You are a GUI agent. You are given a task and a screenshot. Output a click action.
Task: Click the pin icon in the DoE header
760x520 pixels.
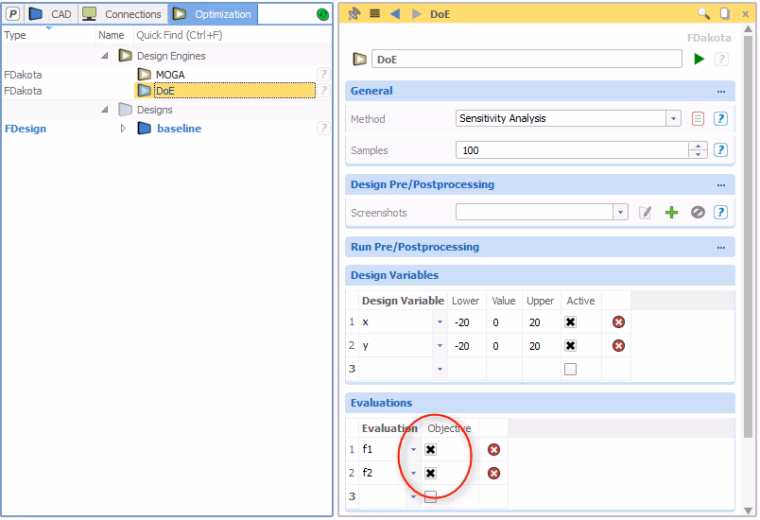(354, 14)
